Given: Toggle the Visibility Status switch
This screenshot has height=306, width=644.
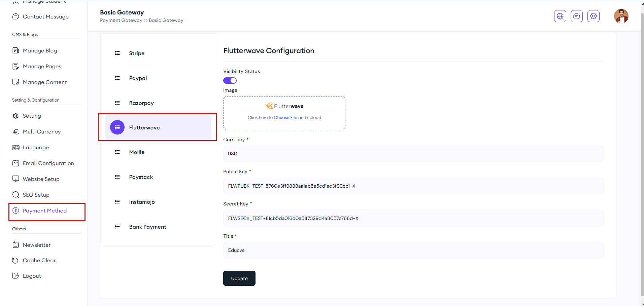Looking at the screenshot, I should click(x=230, y=80).
